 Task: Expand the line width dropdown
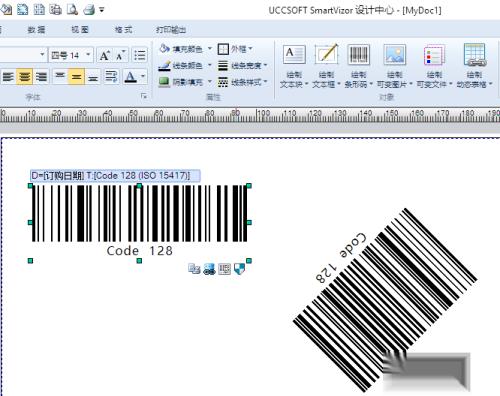(x=266, y=65)
